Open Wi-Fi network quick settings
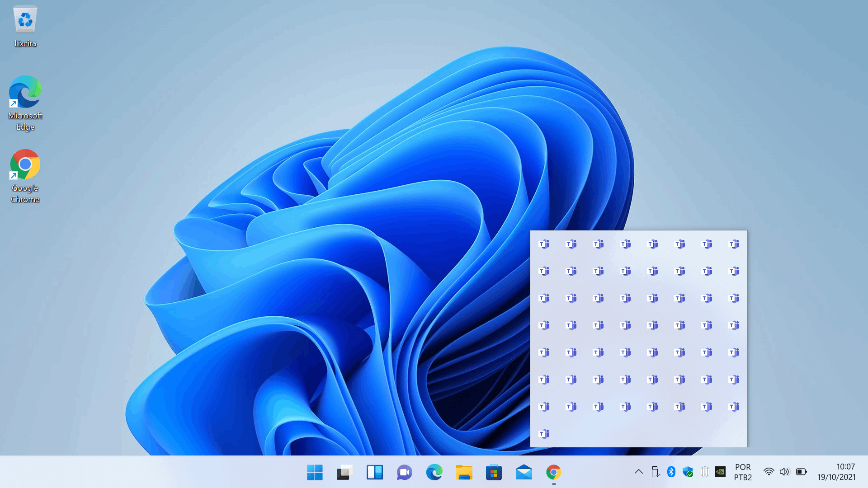 [769, 472]
